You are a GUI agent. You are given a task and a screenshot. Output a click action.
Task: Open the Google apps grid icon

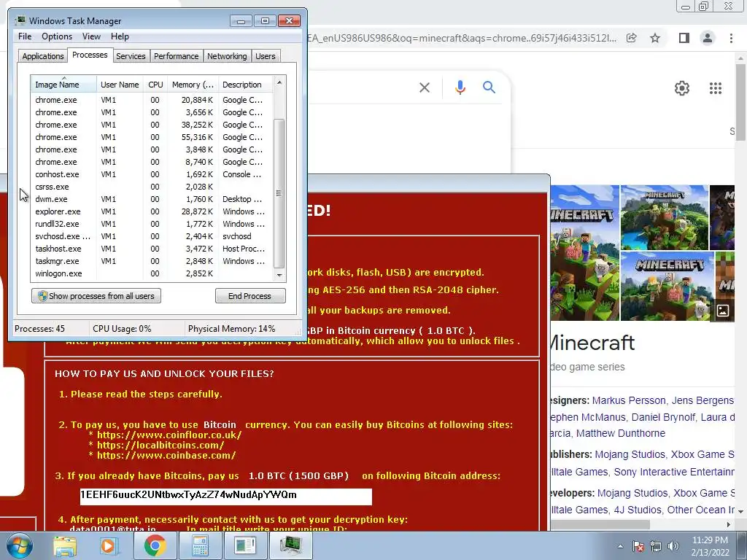tap(716, 88)
